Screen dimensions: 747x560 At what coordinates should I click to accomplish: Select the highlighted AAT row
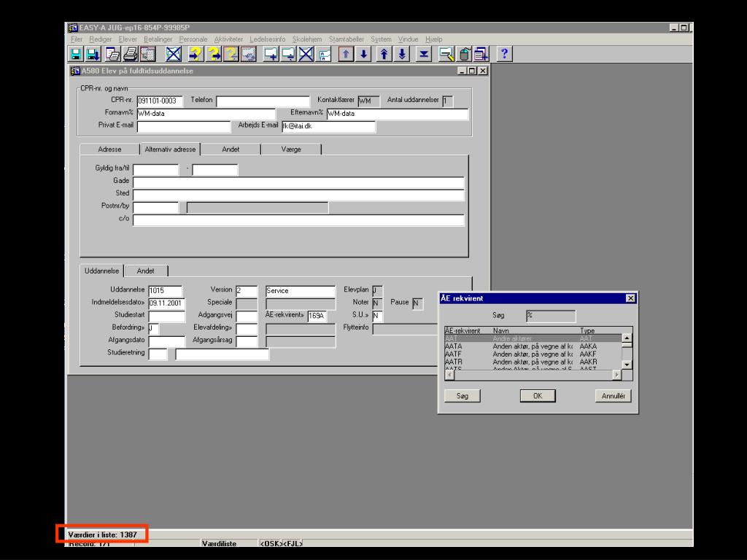coord(533,338)
